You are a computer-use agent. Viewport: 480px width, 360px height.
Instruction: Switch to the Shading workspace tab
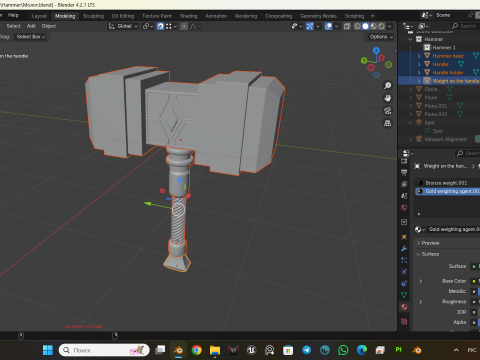[x=189, y=16]
